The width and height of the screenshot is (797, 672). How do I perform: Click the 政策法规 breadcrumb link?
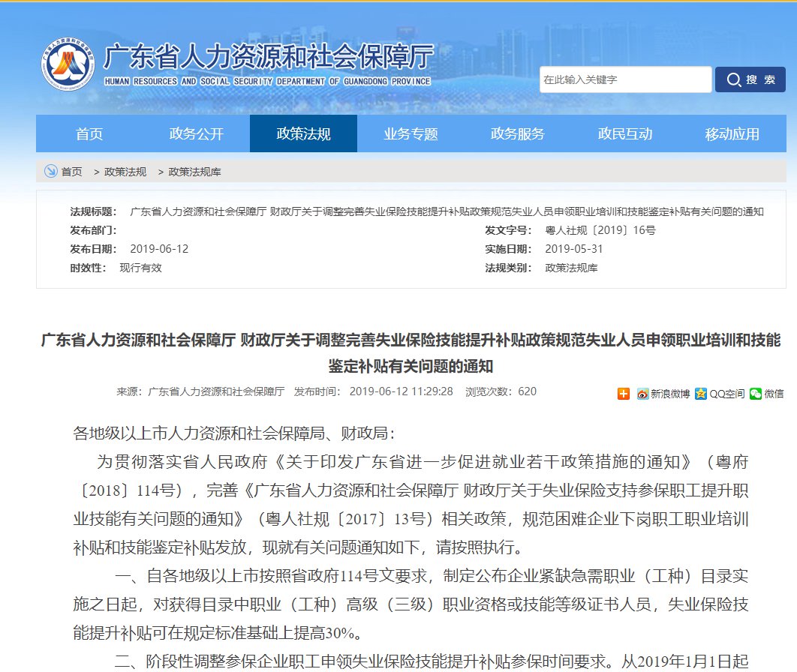coord(125,172)
